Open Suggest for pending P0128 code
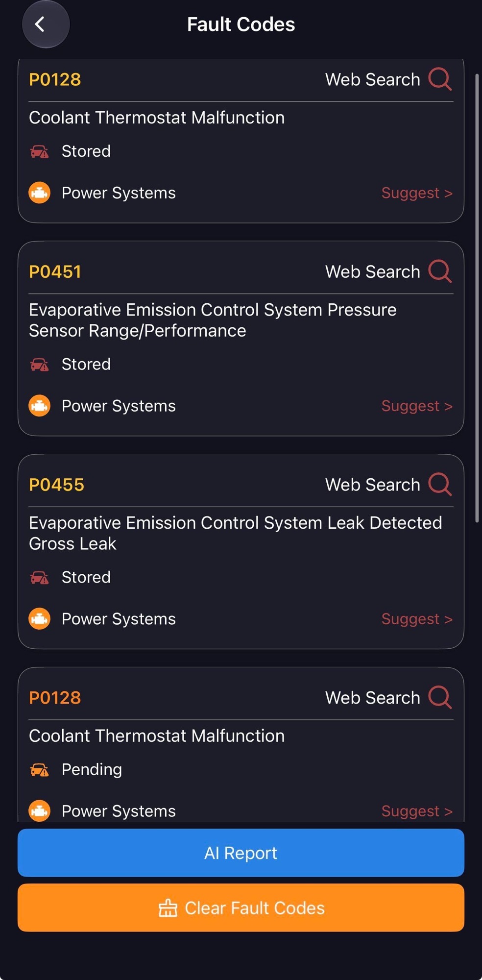Screen dimensions: 482x980 click(417, 811)
